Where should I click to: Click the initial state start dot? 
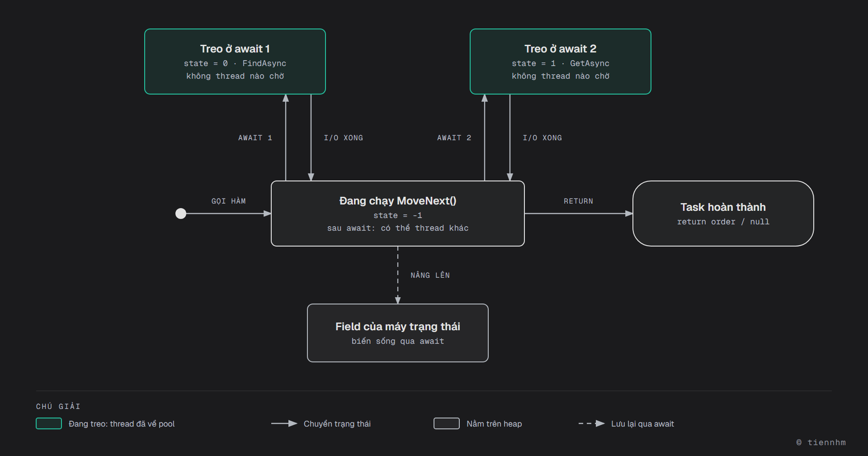click(x=181, y=214)
